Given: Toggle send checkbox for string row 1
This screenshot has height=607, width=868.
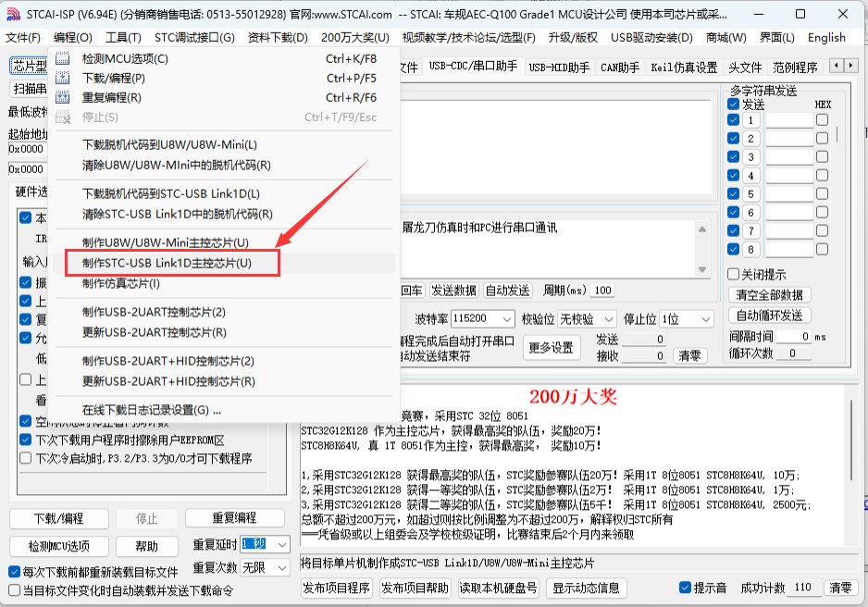Looking at the screenshot, I should click(x=734, y=119).
